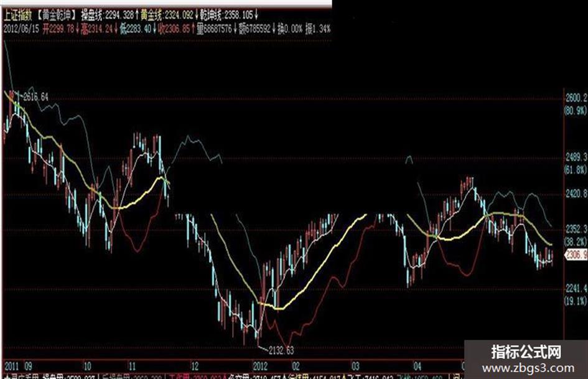Click the 09 month marker on time axis
The width and height of the screenshot is (588, 379).
tap(28, 366)
